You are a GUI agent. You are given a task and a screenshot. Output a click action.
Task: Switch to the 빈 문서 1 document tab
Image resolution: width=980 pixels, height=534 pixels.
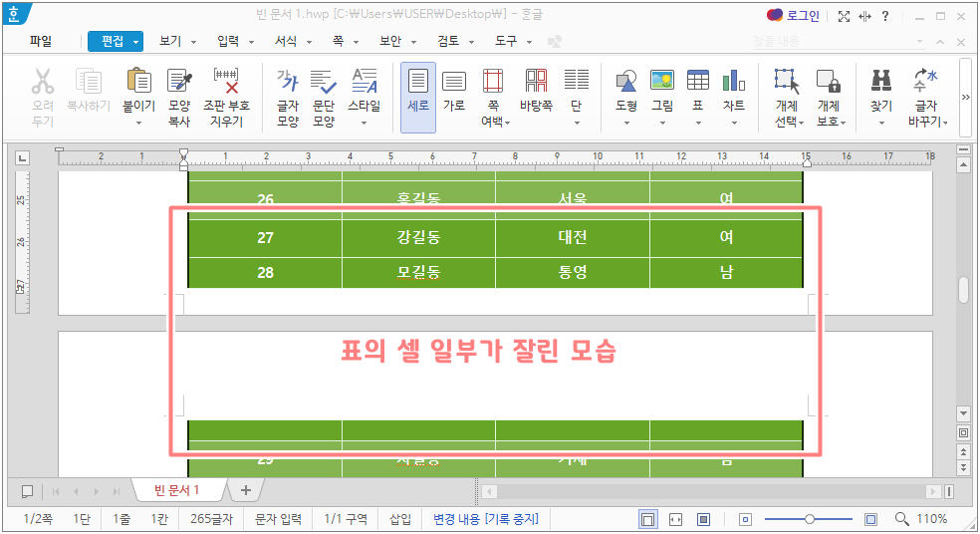[x=177, y=490]
